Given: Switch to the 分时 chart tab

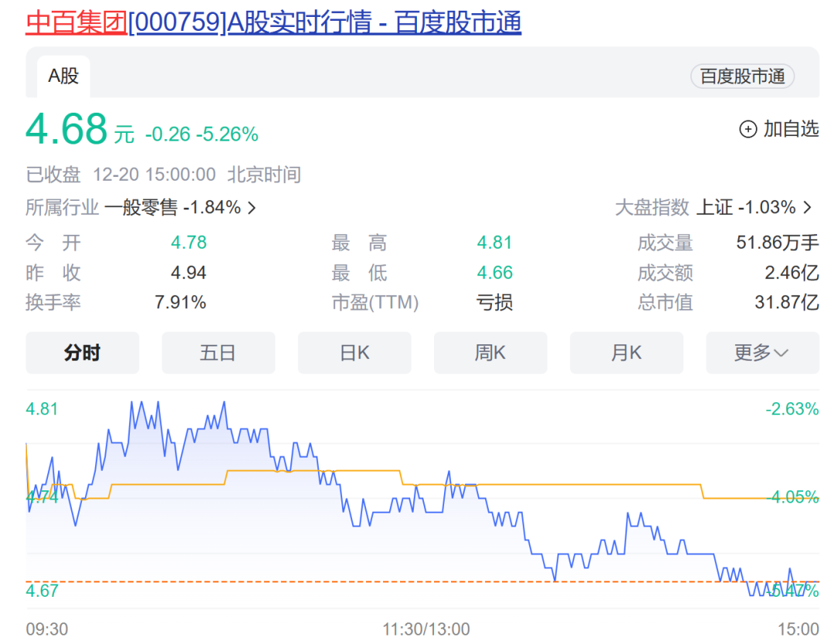Looking at the screenshot, I should (83, 353).
